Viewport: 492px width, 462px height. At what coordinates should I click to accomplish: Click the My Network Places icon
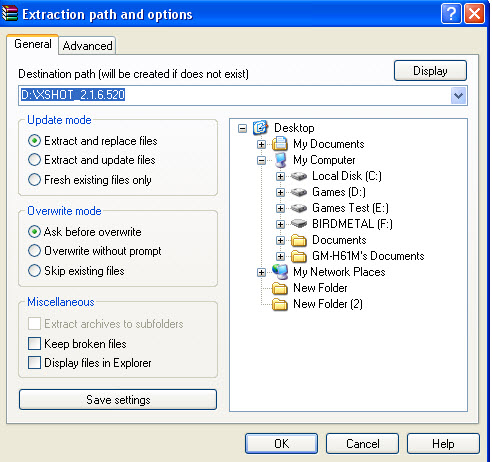280,272
